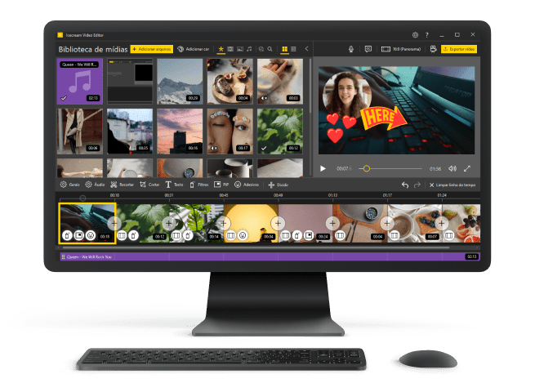
Task: Click Limpar linha do tempo
Action: [452, 185]
